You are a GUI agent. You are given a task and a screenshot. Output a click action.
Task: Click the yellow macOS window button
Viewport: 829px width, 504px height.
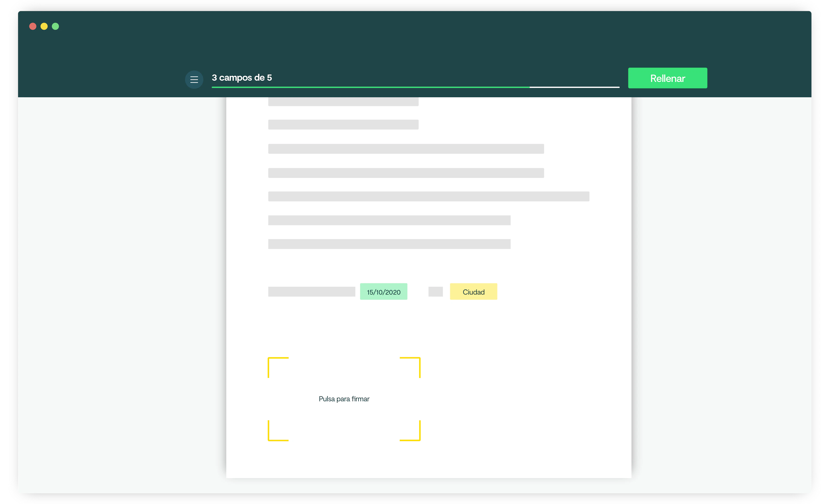(44, 26)
